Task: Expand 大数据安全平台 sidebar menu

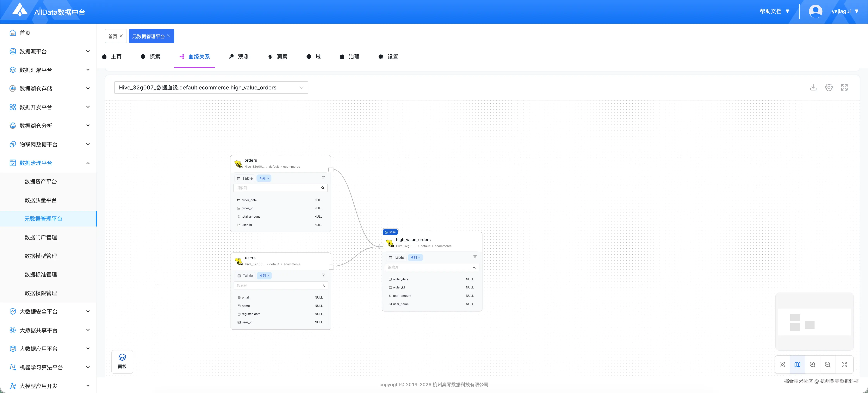Action: click(x=48, y=311)
